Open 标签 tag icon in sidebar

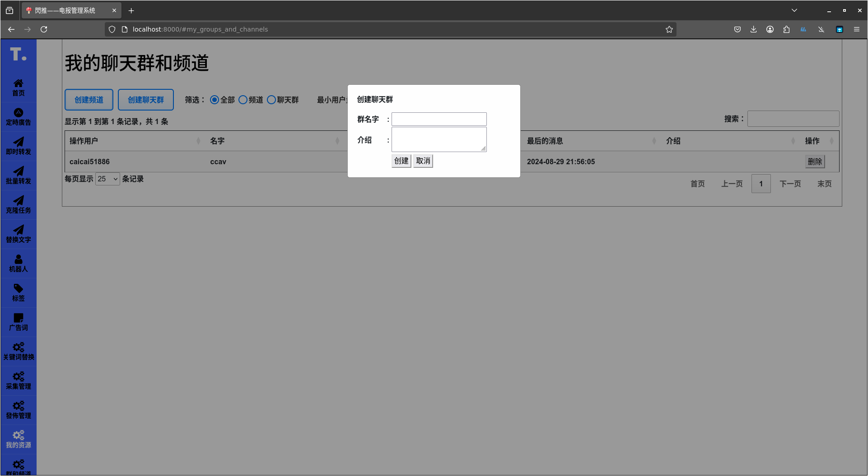(x=19, y=292)
